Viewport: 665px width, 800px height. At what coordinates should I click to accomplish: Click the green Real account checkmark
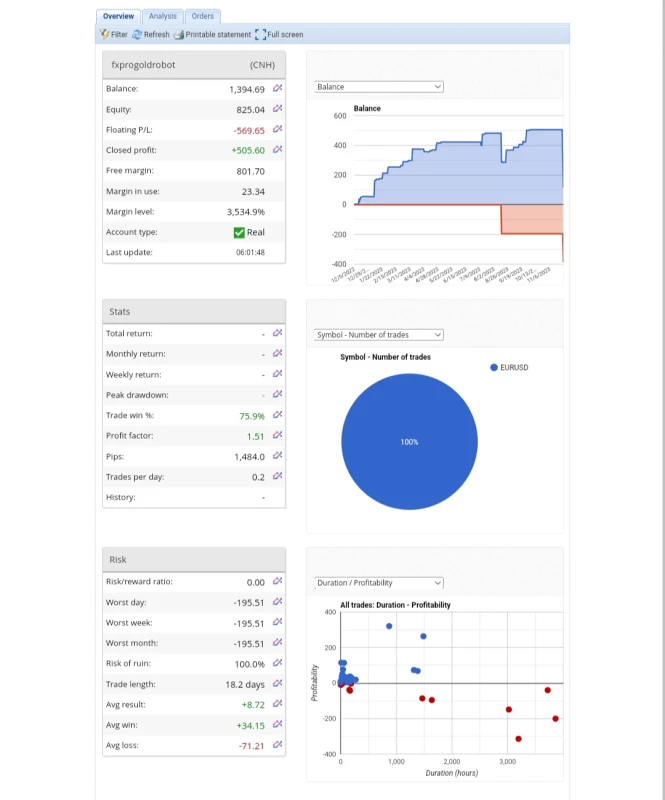tap(239, 232)
